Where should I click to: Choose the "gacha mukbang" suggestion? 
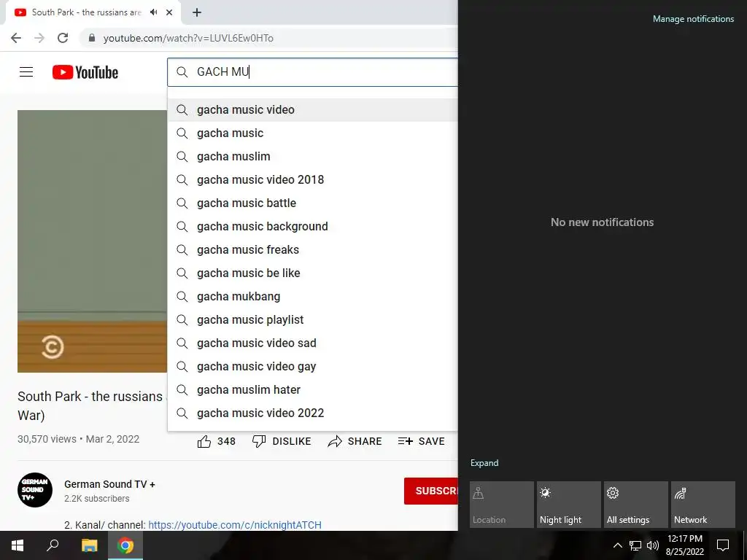tap(312, 296)
